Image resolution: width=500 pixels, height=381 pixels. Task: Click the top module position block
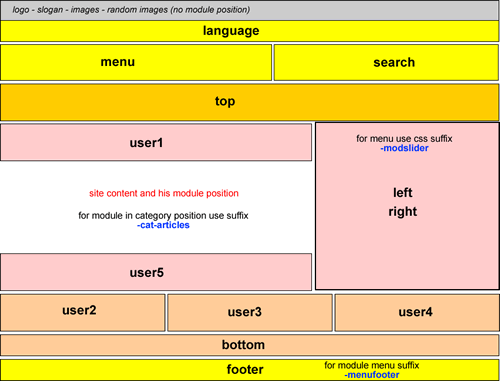tap(249, 102)
